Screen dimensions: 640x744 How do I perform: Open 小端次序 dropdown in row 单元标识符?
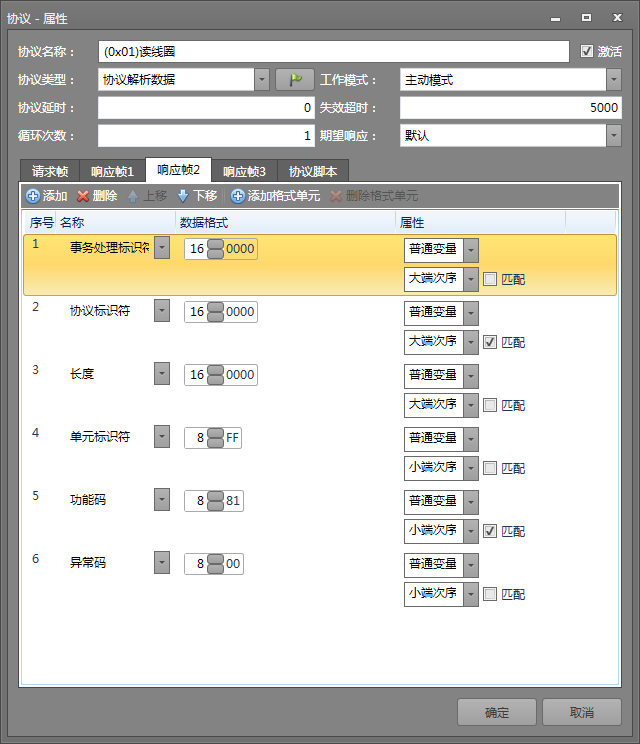[471, 468]
